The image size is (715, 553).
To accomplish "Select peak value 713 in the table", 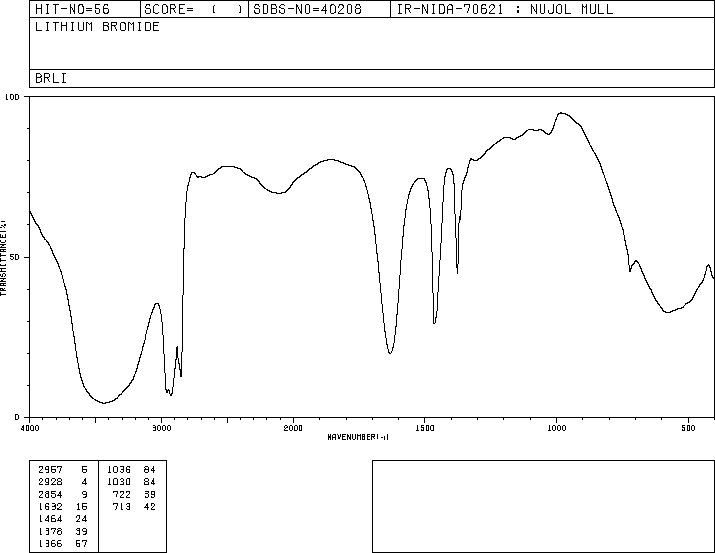I will (x=122, y=506).
